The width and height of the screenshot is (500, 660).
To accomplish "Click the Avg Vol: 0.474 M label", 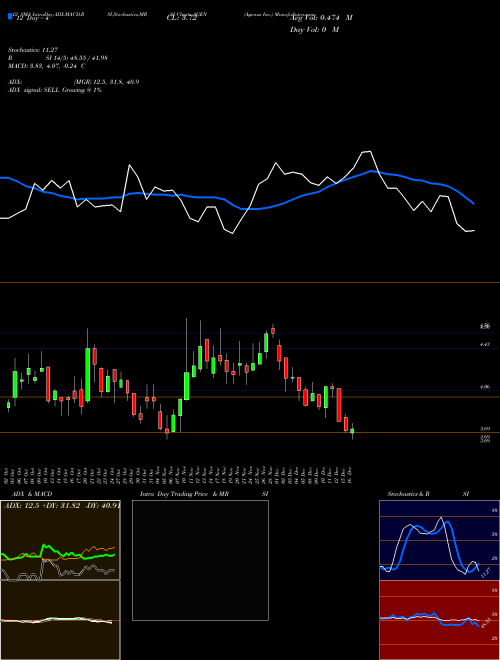I will pyautogui.click(x=321, y=18).
